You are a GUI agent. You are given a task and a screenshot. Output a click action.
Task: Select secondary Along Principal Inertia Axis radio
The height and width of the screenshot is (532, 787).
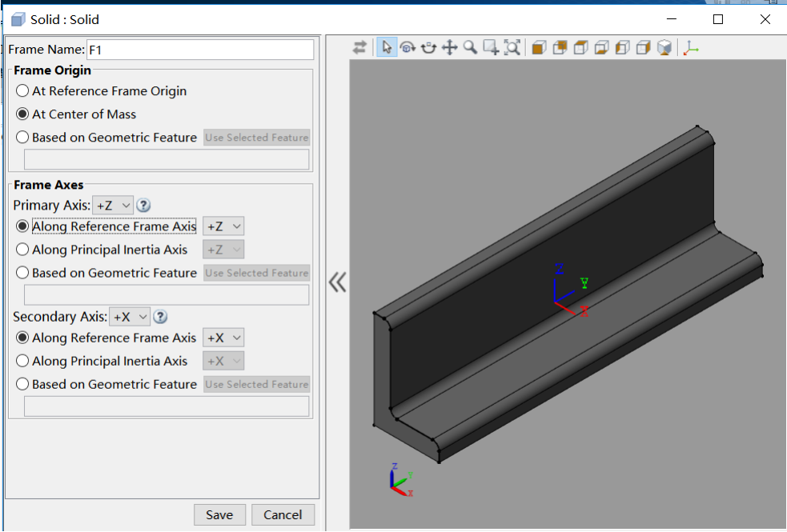22,361
